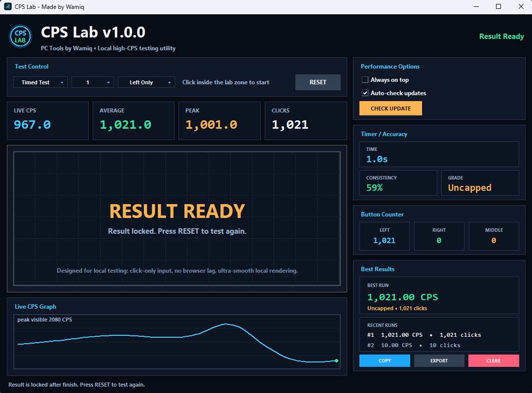Open the duration dropdown showing 1
532x393 pixels.
(x=93, y=82)
